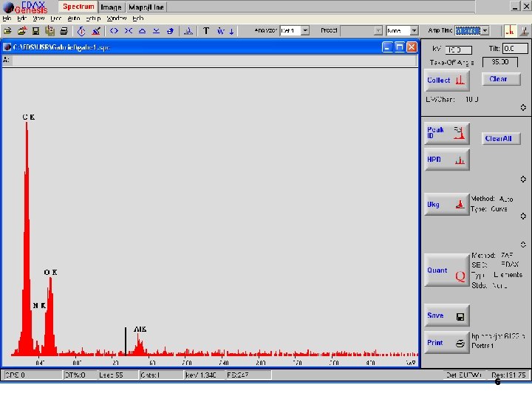Click the EDAX Genesis logo icon
532x399 pixels.
(8, 7)
